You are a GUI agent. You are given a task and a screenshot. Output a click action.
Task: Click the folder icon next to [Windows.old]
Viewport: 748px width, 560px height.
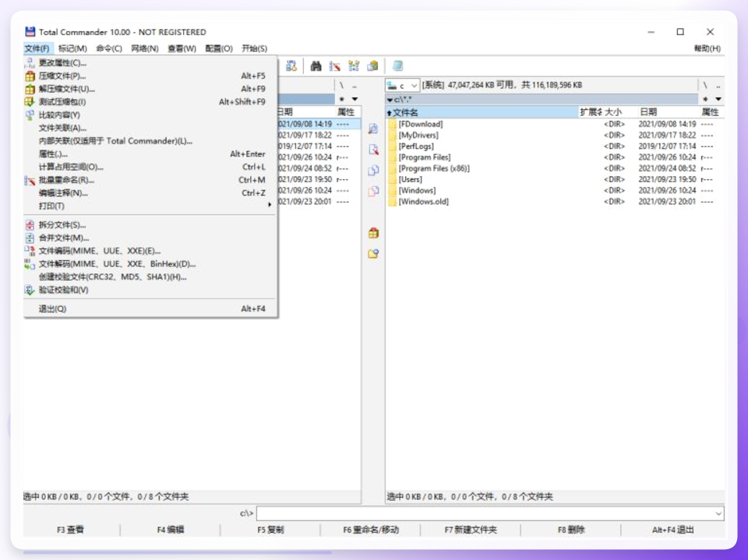392,201
